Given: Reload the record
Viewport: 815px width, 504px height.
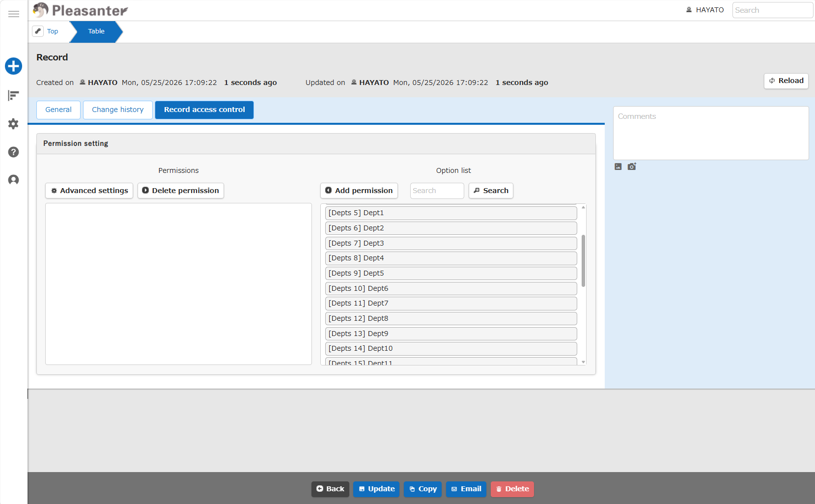Looking at the screenshot, I should coord(786,81).
